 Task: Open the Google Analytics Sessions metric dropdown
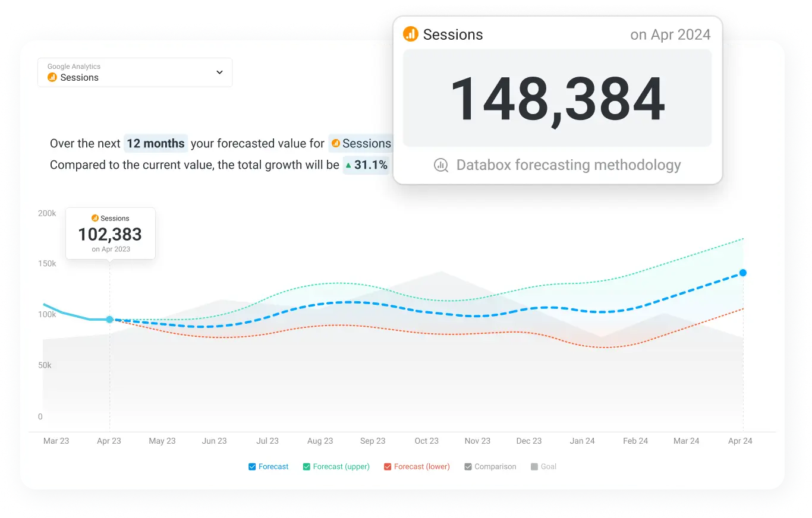135,72
